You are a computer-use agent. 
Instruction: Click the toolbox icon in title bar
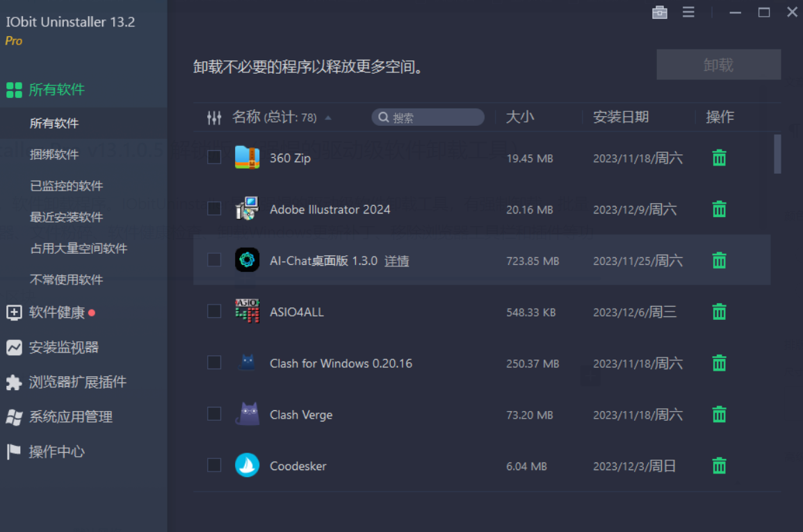click(659, 12)
